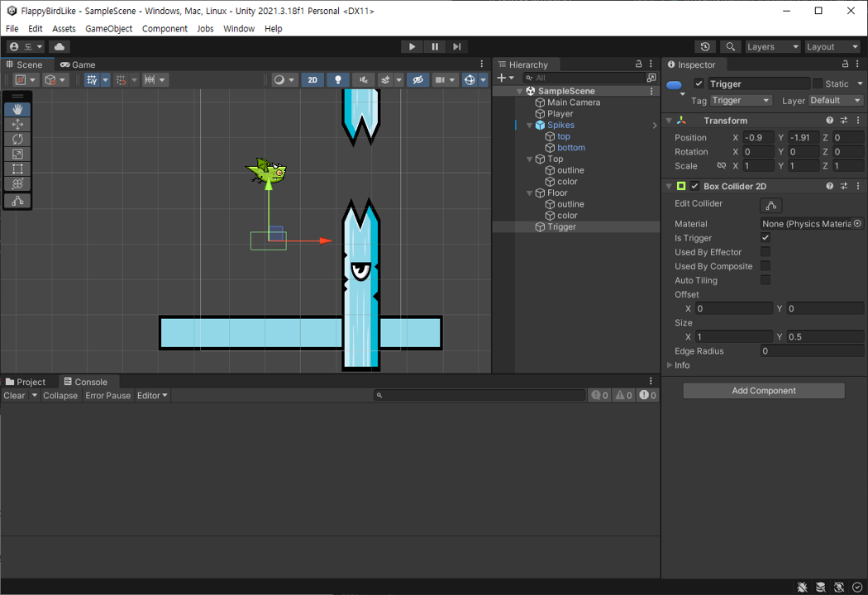Collapse the Transform component

coord(670,120)
